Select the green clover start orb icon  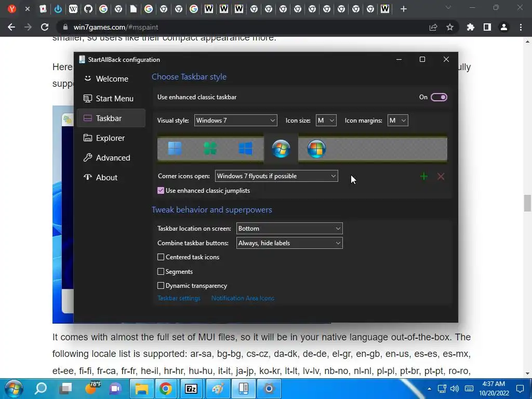pos(210,149)
